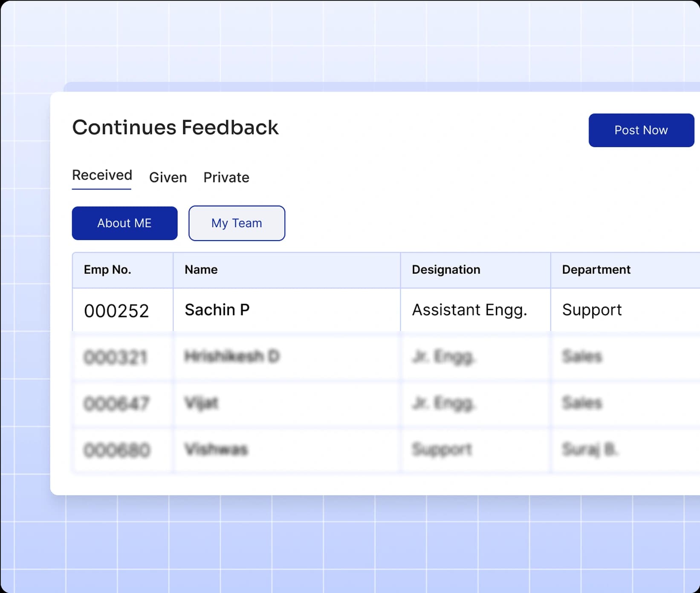Sort by the Name column header
Screen dimensions: 700x593
click(201, 269)
